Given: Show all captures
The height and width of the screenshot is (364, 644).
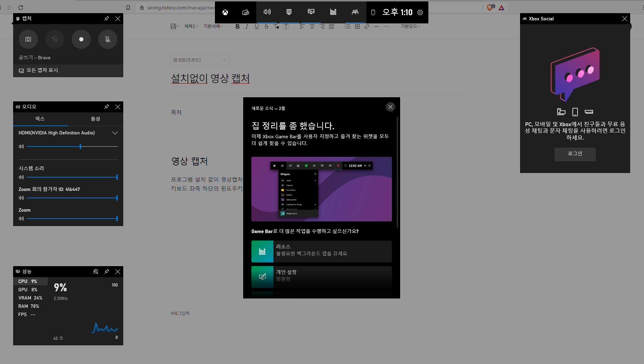Looking at the screenshot, I should [x=68, y=70].
